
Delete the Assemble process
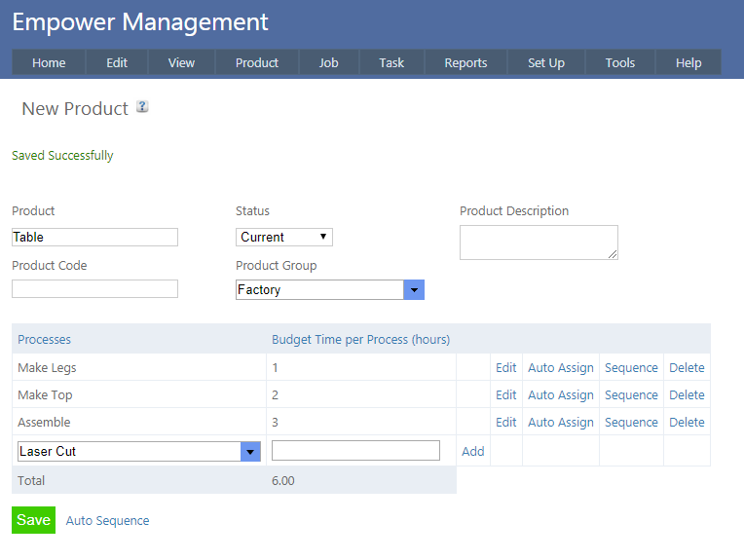point(687,423)
